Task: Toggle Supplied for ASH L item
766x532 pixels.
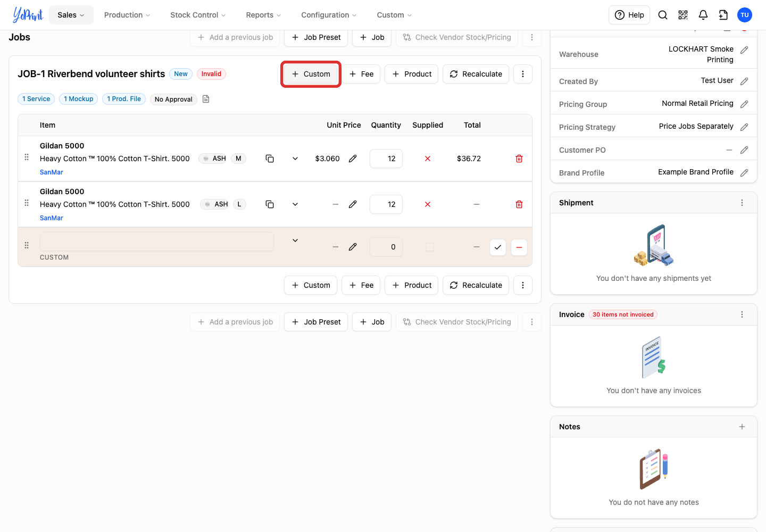Action: coord(428,204)
